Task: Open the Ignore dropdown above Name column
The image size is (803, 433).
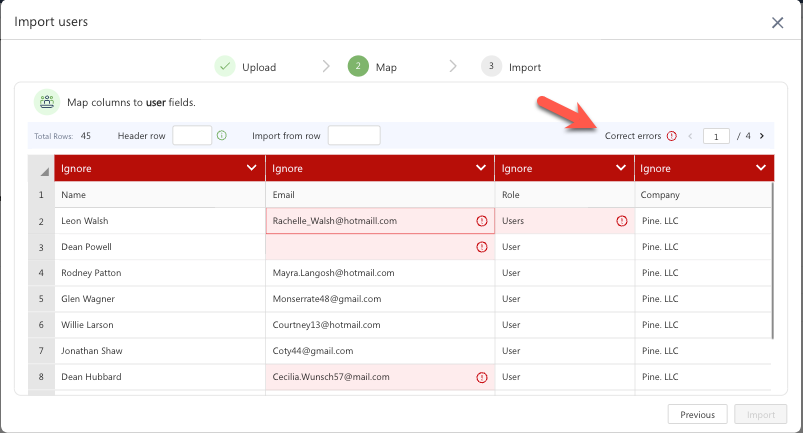Action: coord(251,169)
